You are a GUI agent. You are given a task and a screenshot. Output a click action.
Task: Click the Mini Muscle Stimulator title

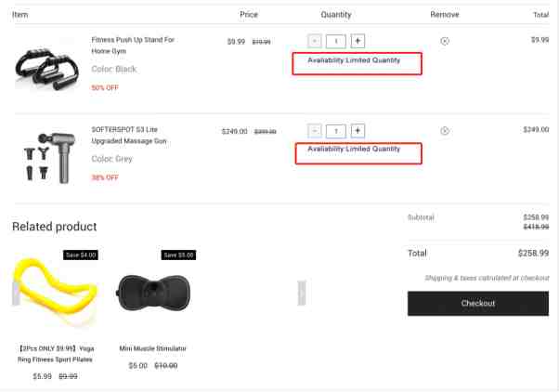152,348
